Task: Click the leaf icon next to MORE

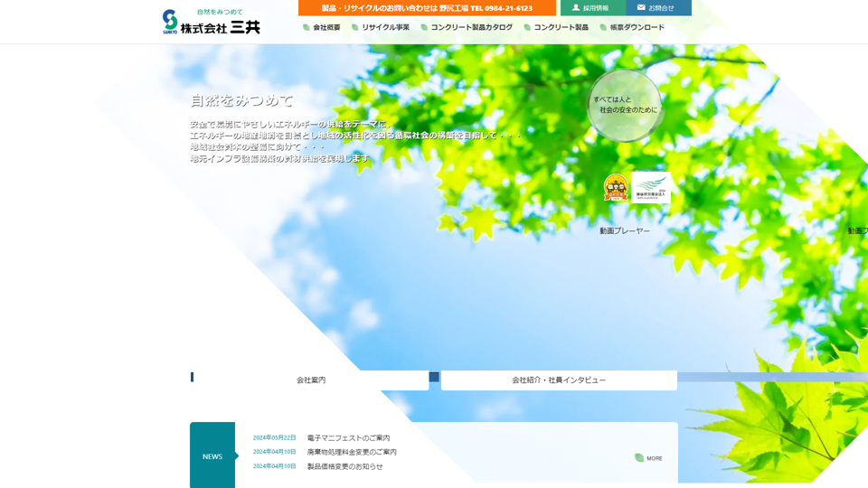Action: point(639,458)
